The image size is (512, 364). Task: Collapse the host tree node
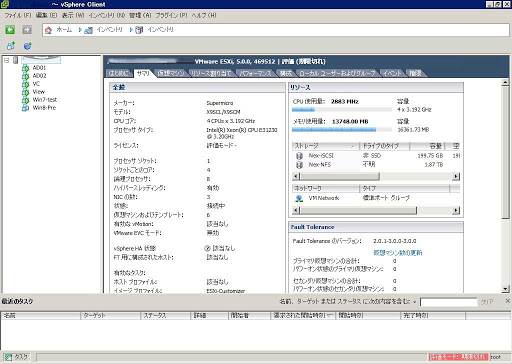[x=6, y=60]
